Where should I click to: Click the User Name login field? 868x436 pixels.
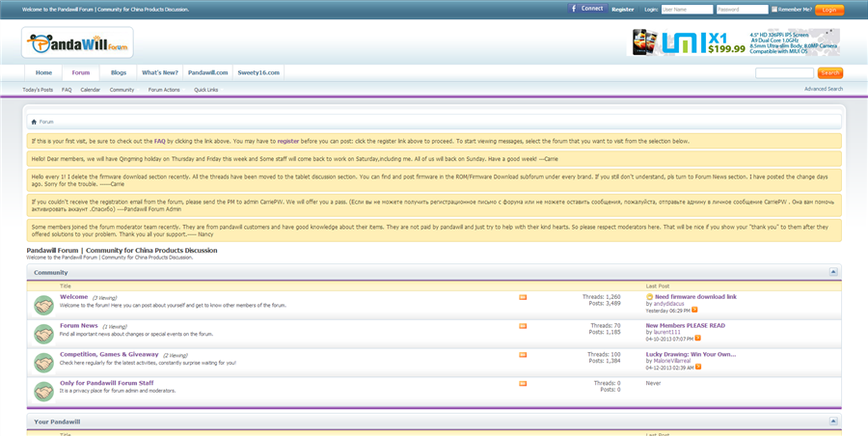(687, 10)
